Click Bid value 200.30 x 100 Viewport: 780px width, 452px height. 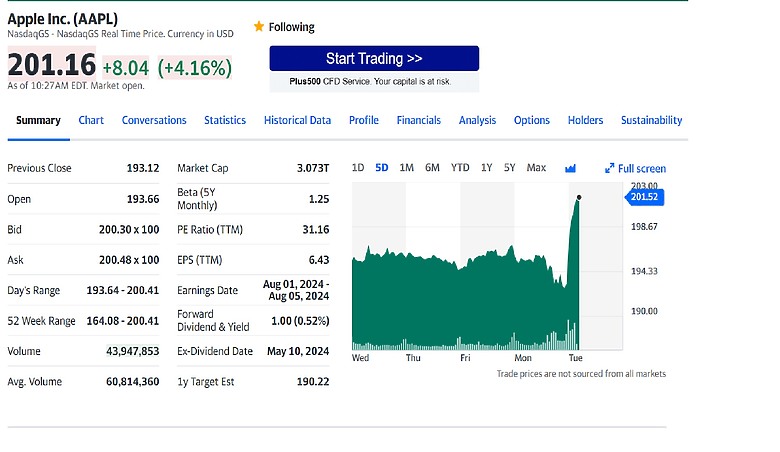pyautogui.click(x=129, y=229)
